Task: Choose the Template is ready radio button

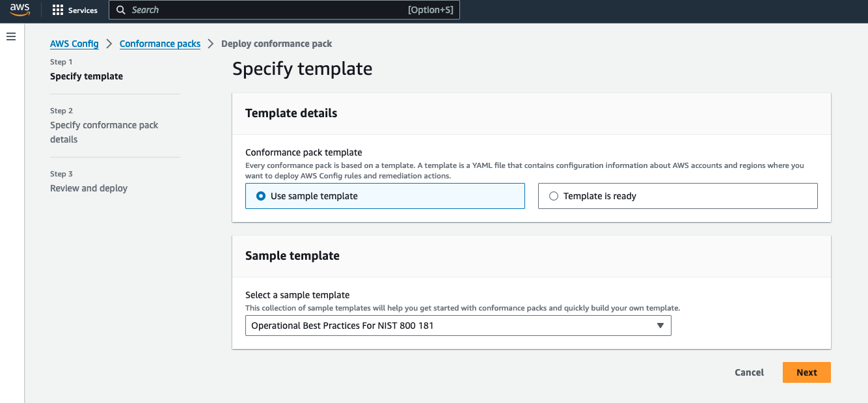Action: (x=554, y=196)
